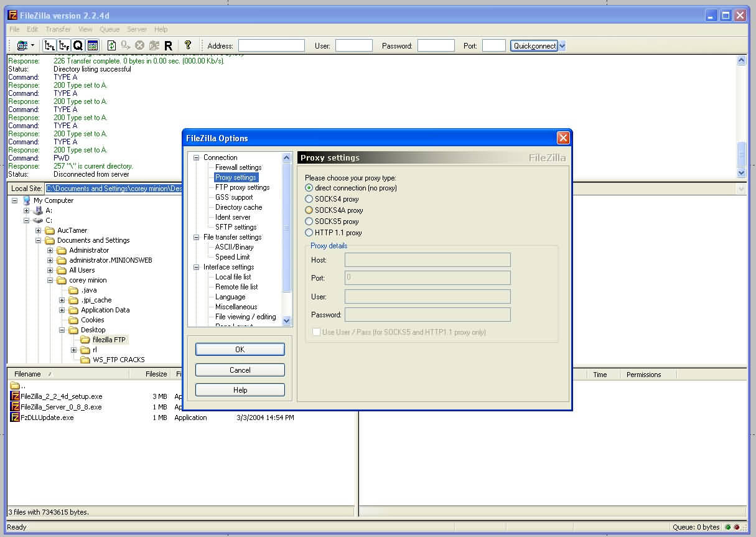Toggle Use User / Pass checkbox
The height and width of the screenshot is (537, 756).
coord(317,332)
